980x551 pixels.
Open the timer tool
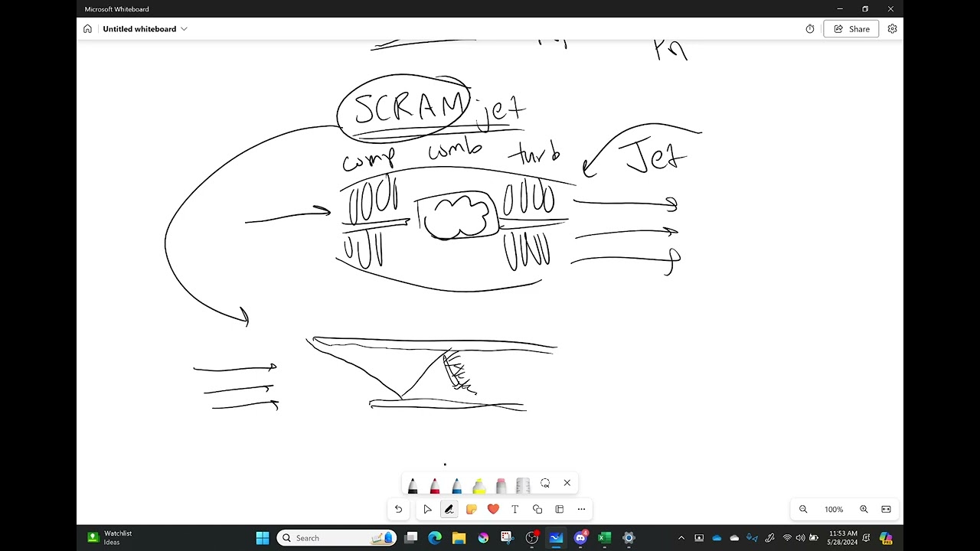click(810, 29)
